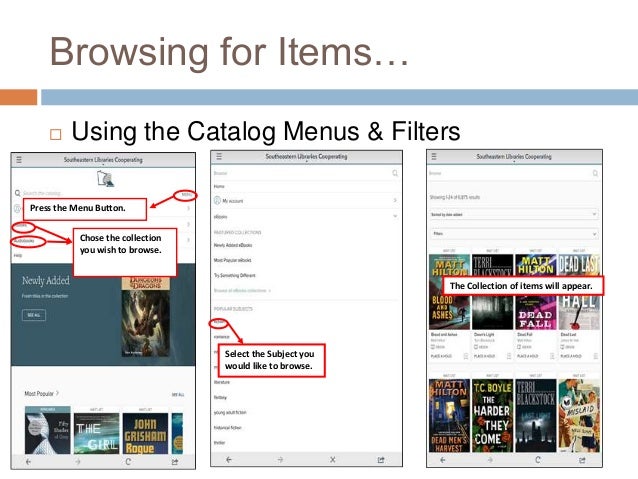This screenshot has width=638, height=479.
Task: Click the search magnifier beside 'Search the catalog'
Action: tap(17, 193)
